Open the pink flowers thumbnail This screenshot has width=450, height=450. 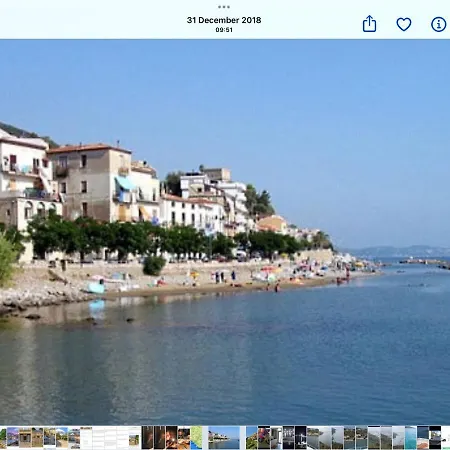coord(264,437)
